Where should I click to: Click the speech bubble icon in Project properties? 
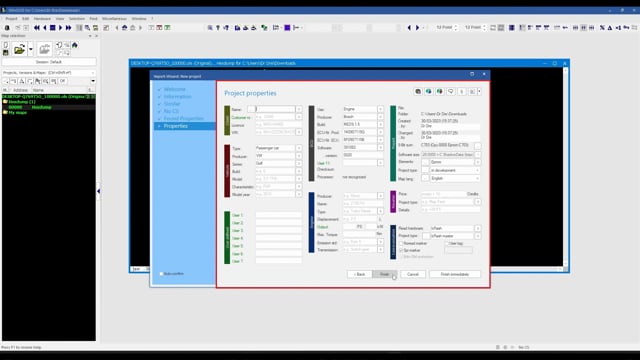tap(451, 92)
